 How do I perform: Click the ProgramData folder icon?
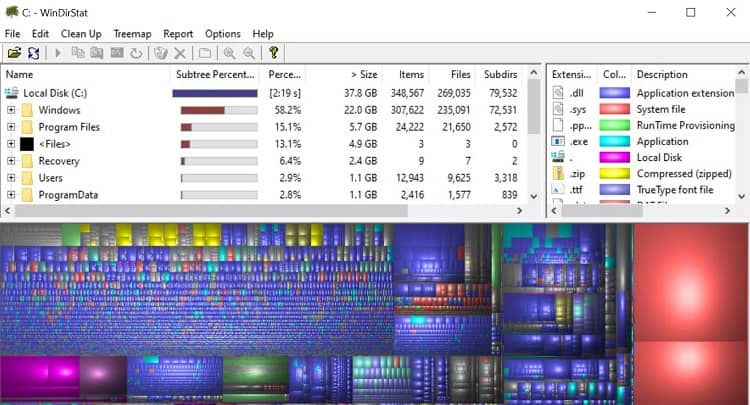tap(27, 195)
